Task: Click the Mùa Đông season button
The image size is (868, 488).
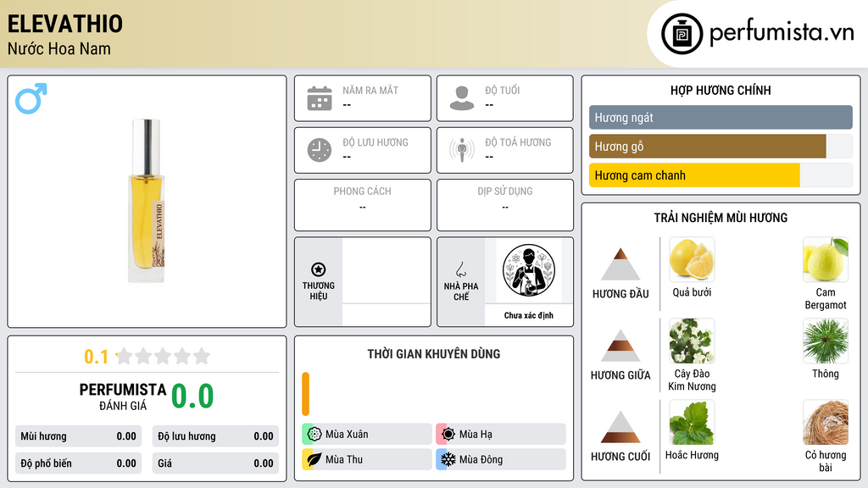Action: pyautogui.click(x=501, y=459)
